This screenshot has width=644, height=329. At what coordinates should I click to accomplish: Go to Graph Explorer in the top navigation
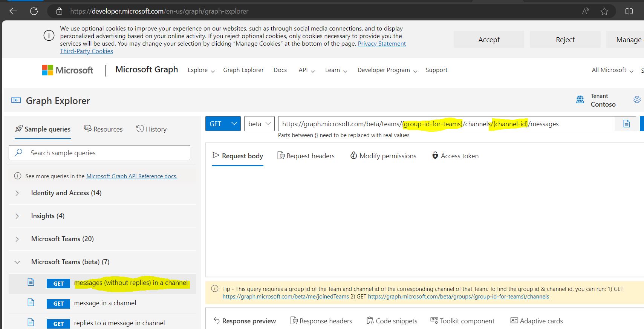point(243,70)
